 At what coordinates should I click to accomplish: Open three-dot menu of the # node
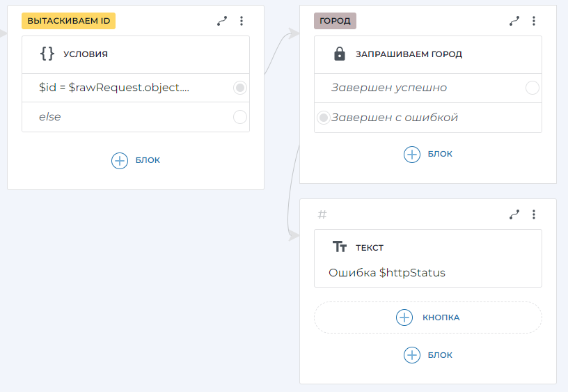tap(534, 214)
